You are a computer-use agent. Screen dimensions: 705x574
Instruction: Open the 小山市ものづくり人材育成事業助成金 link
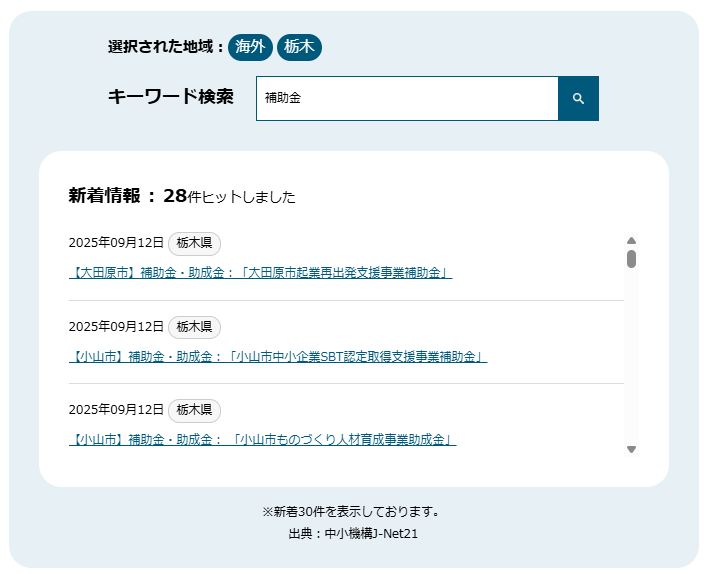point(263,439)
